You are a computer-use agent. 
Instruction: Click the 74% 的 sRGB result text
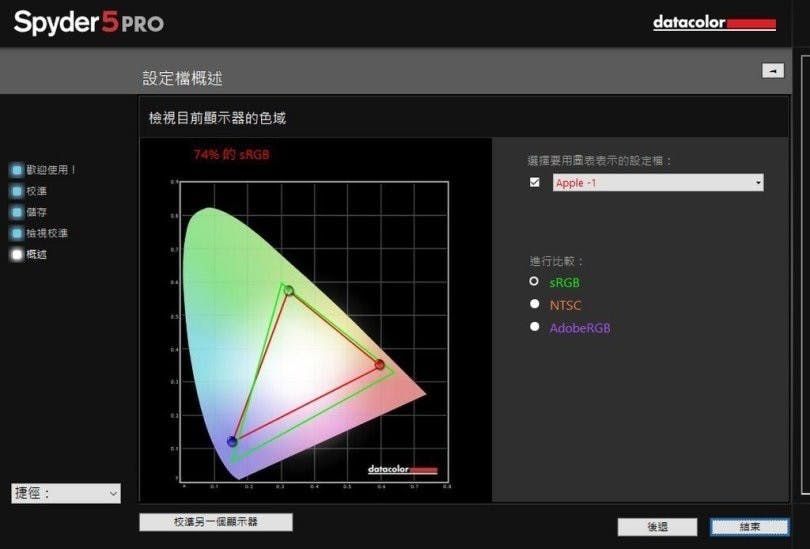click(231, 154)
